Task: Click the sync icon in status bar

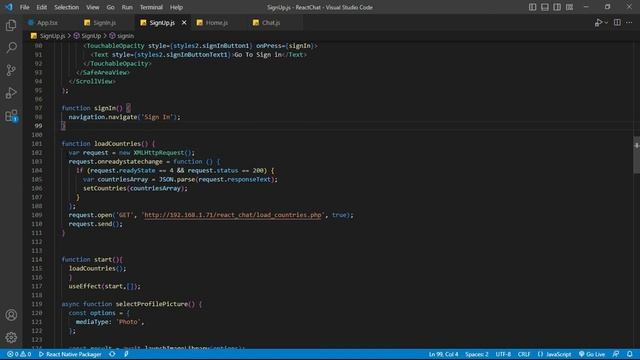Action: tap(112, 354)
